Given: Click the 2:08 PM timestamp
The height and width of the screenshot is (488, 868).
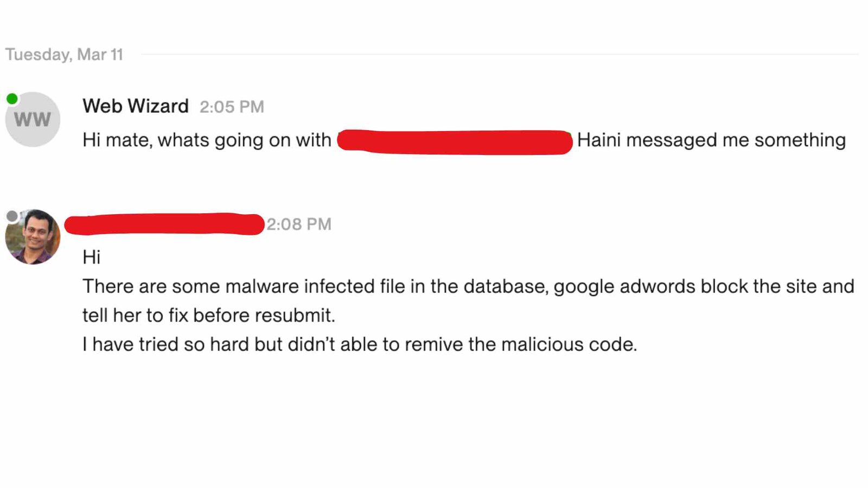Looking at the screenshot, I should [x=299, y=224].
